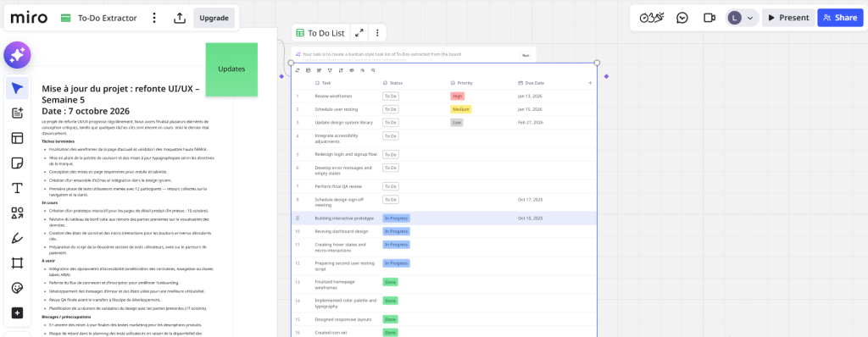Open the data source icon in table toolbar

pos(309,70)
